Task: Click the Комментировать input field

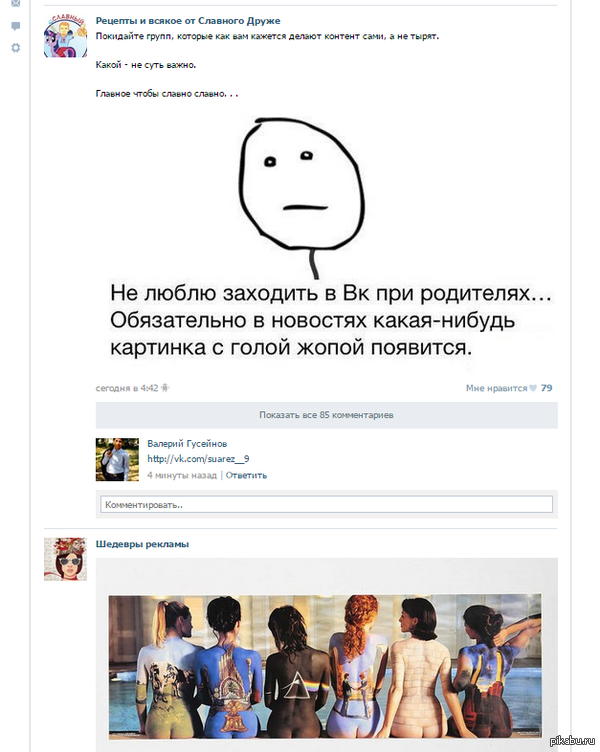Action: tap(326, 504)
